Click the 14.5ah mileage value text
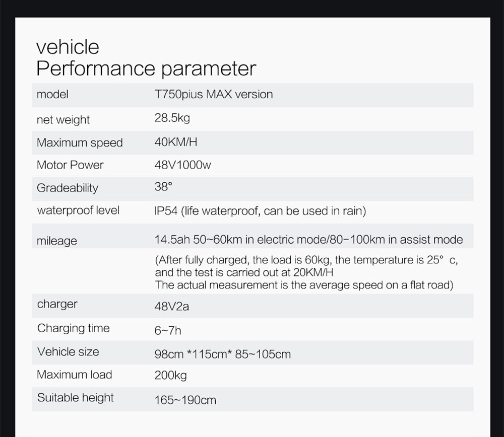 pos(308,240)
